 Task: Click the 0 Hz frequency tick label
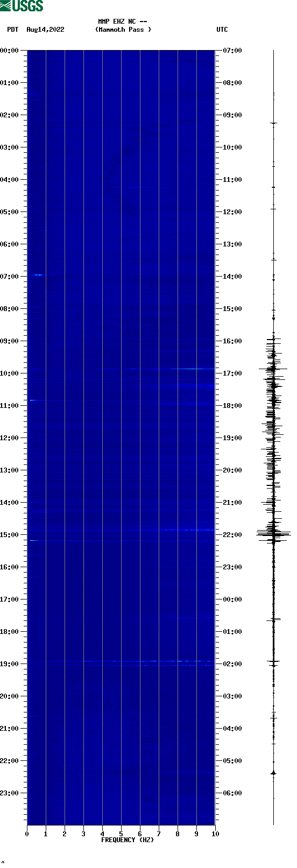pyautogui.click(x=27, y=834)
